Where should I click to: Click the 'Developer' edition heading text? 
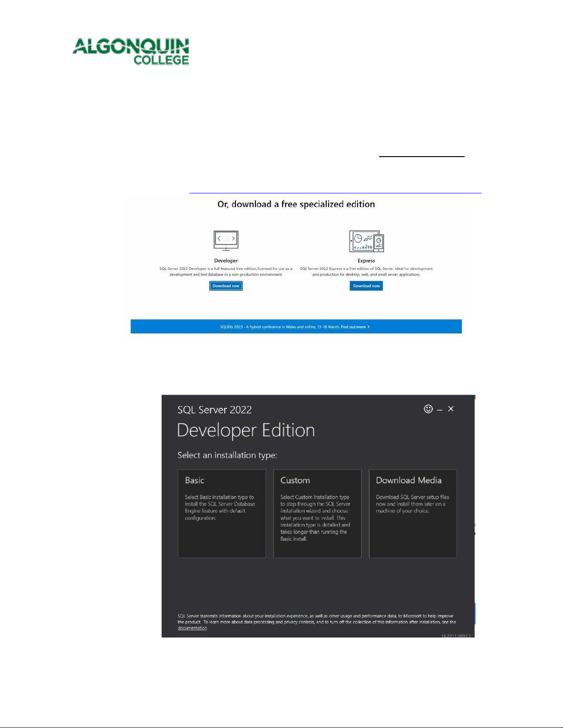tap(226, 261)
